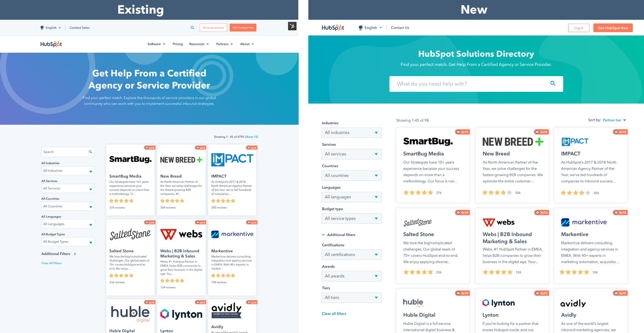Click star rating on New SmartBug Media card
This screenshot has width=644, height=333.
(418, 192)
